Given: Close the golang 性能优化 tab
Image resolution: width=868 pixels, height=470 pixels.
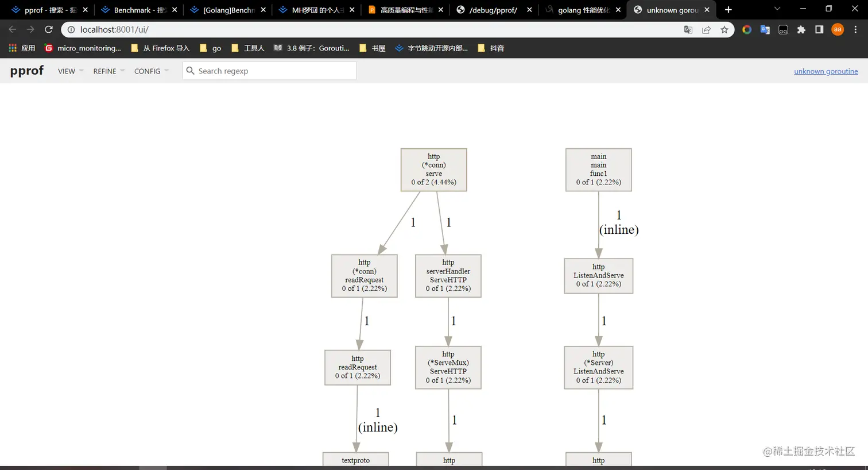Looking at the screenshot, I should (618, 10).
